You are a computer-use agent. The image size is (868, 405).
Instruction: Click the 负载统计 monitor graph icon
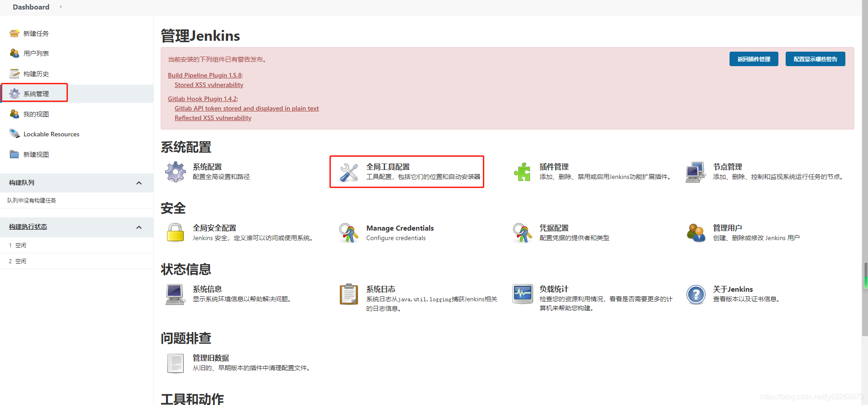pos(522,294)
